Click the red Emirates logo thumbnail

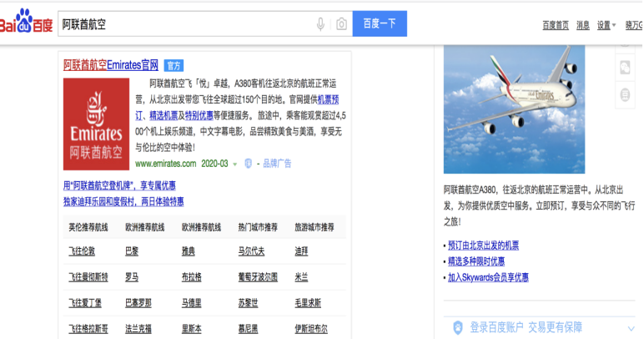(x=96, y=124)
